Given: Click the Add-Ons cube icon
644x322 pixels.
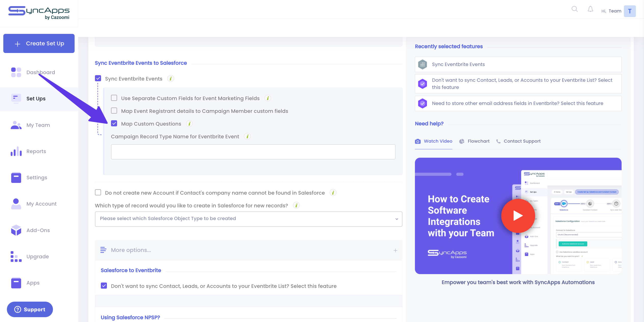Looking at the screenshot, I should click(x=16, y=230).
